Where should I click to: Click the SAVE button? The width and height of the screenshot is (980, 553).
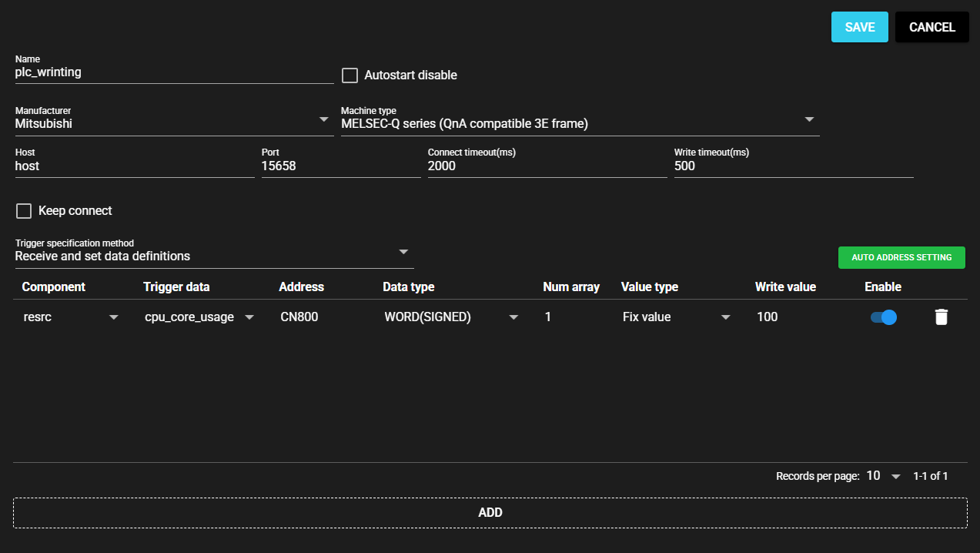[859, 27]
